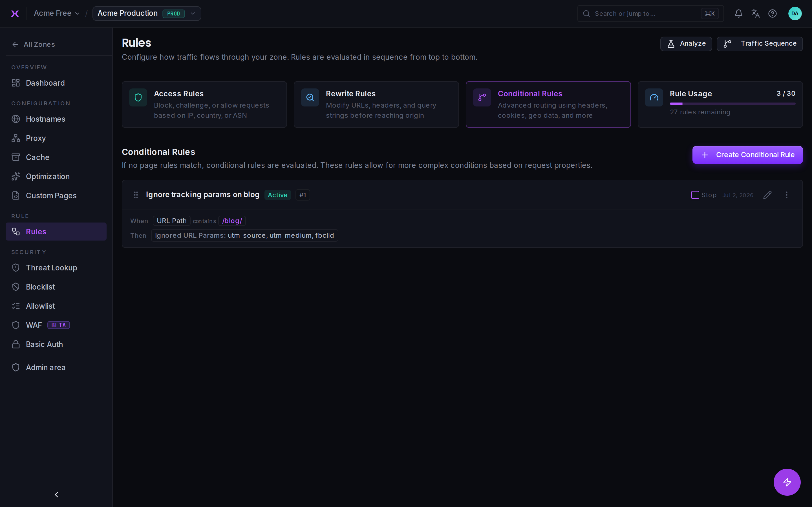Open the help question mark icon
812x507 pixels.
coord(773,14)
